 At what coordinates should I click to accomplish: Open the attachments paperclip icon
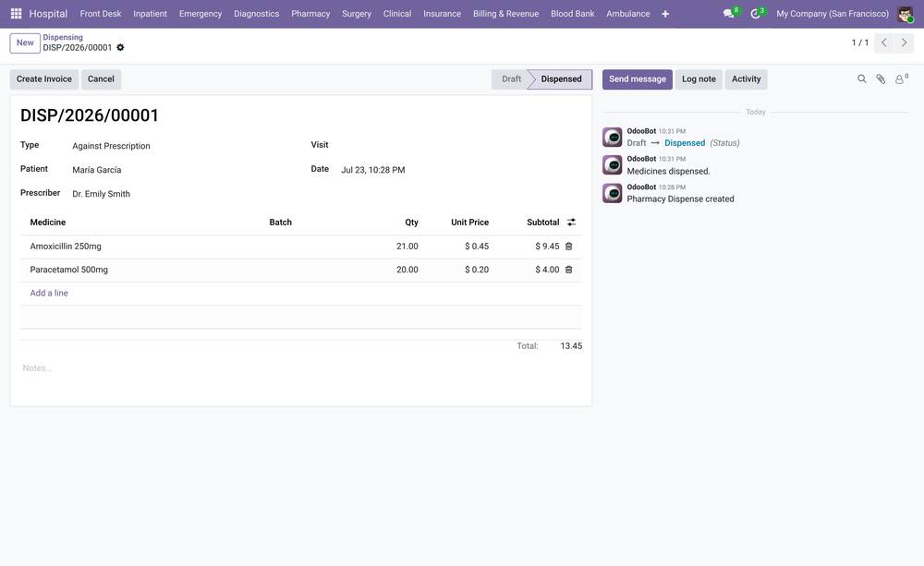point(881,78)
